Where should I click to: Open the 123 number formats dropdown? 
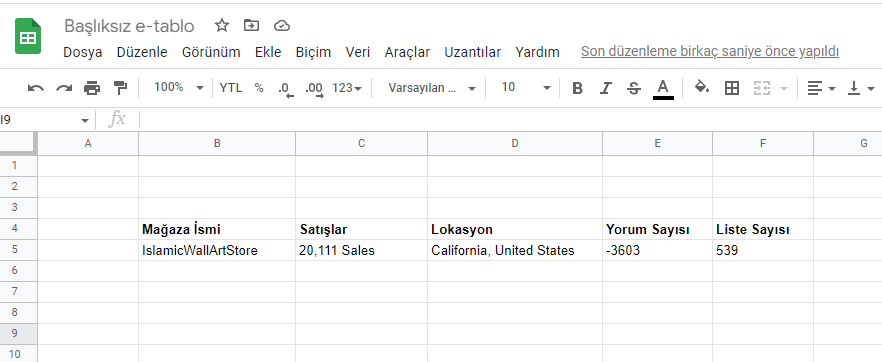click(347, 88)
